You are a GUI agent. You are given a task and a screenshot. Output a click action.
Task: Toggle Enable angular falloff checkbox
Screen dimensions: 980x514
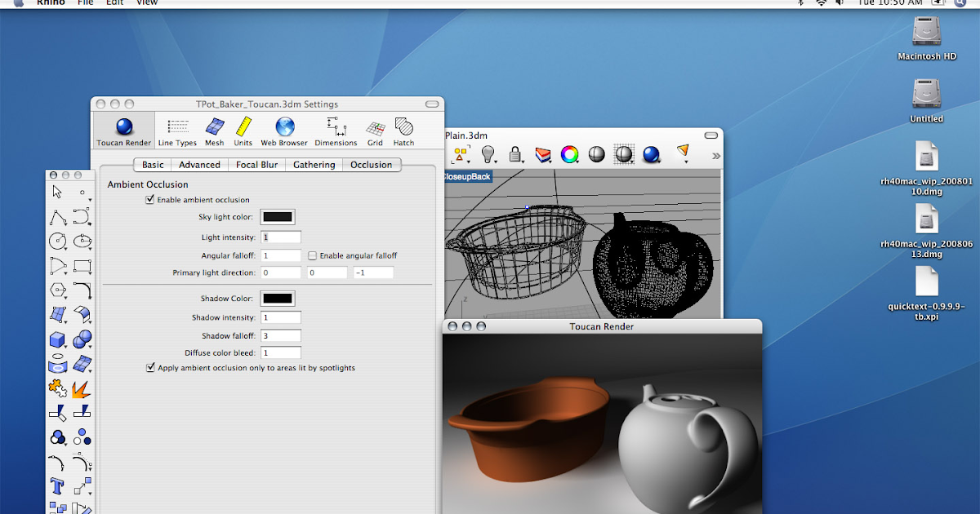(x=313, y=255)
